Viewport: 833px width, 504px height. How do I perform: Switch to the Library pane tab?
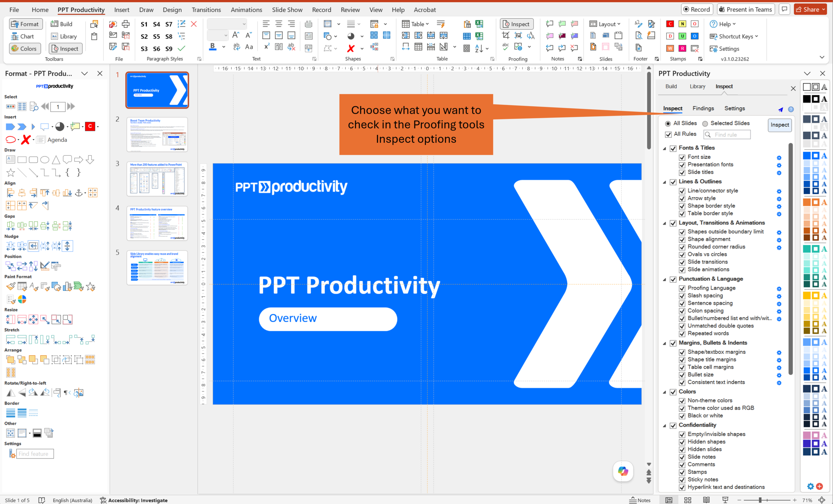(x=697, y=86)
